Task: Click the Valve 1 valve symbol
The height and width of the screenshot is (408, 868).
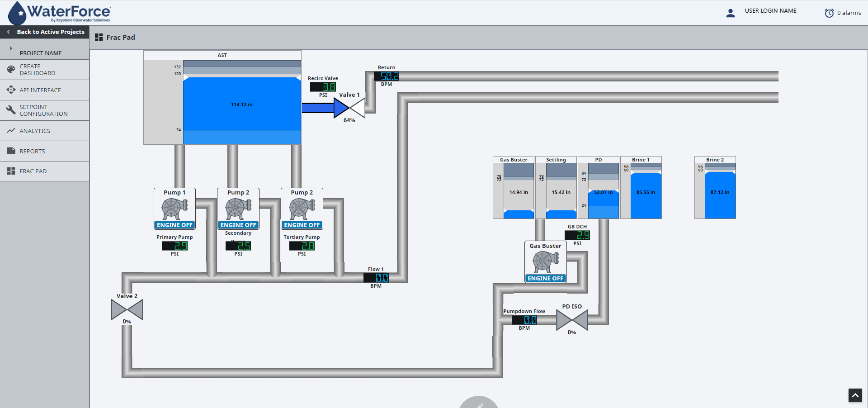Action: 349,108
